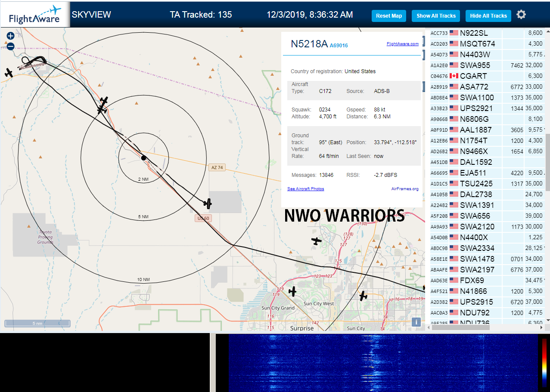Viewport: 550px width, 392px height.
Task: Click the AZ 74 road label
Action: coord(217,167)
